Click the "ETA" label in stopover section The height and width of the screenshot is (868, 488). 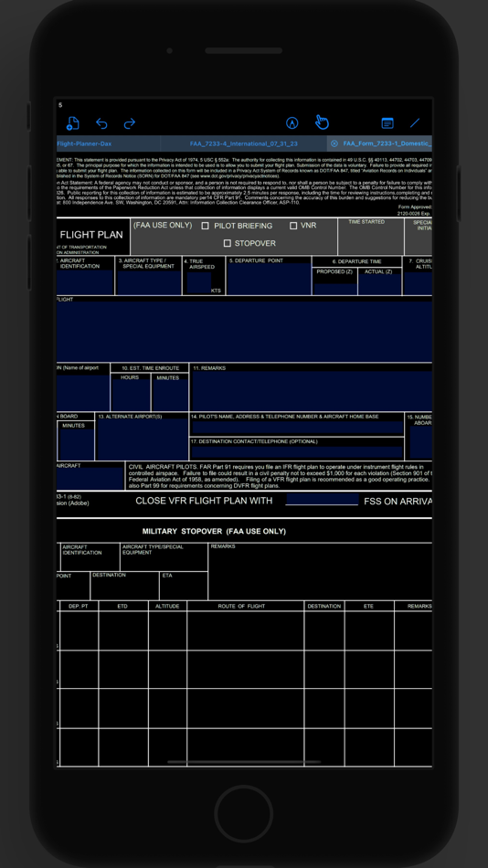tap(167, 575)
